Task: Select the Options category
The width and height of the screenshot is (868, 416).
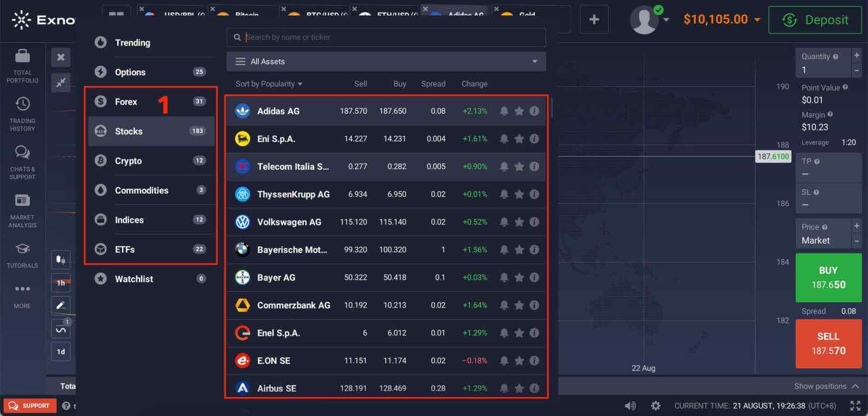Action: (x=151, y=72)
